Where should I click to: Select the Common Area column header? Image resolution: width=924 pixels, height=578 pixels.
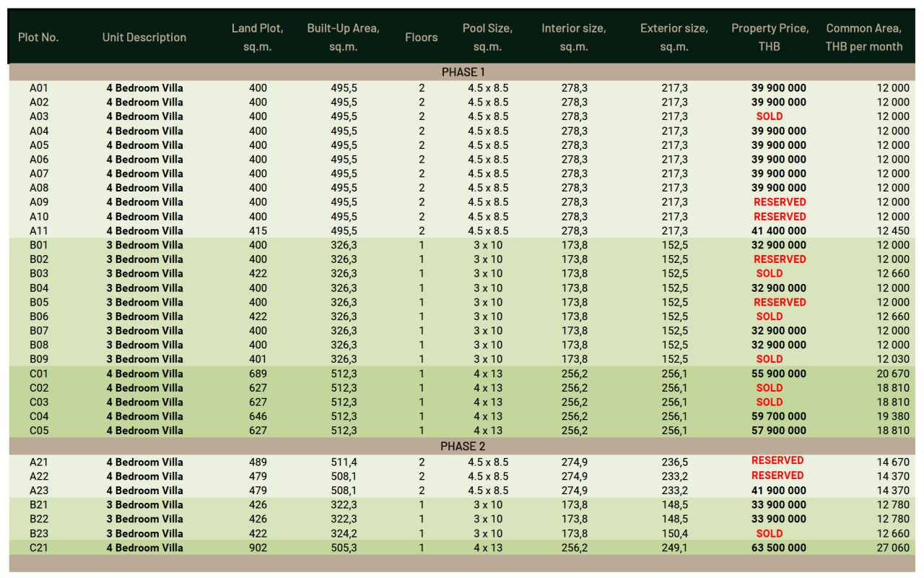point(863,38)
